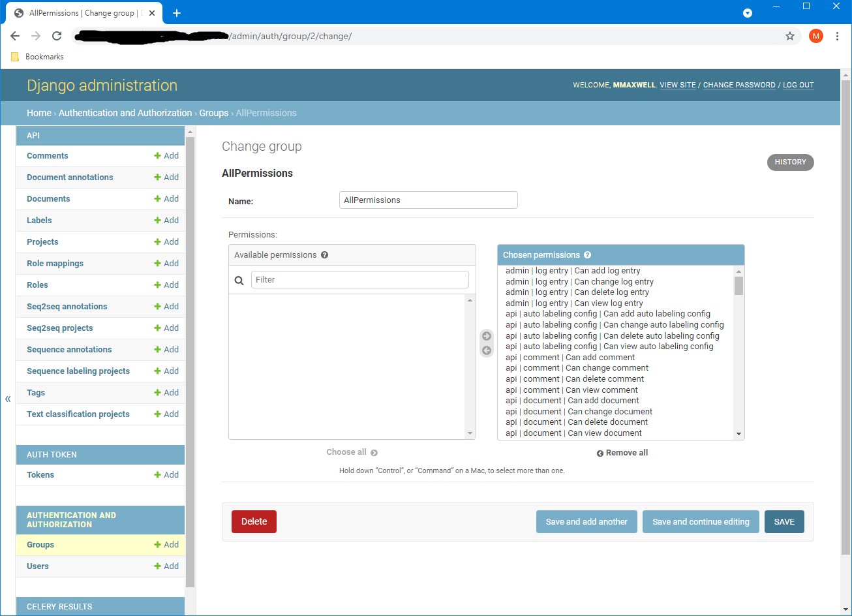Collapse the sidebar using the double-chevron control

pos(8,398)
